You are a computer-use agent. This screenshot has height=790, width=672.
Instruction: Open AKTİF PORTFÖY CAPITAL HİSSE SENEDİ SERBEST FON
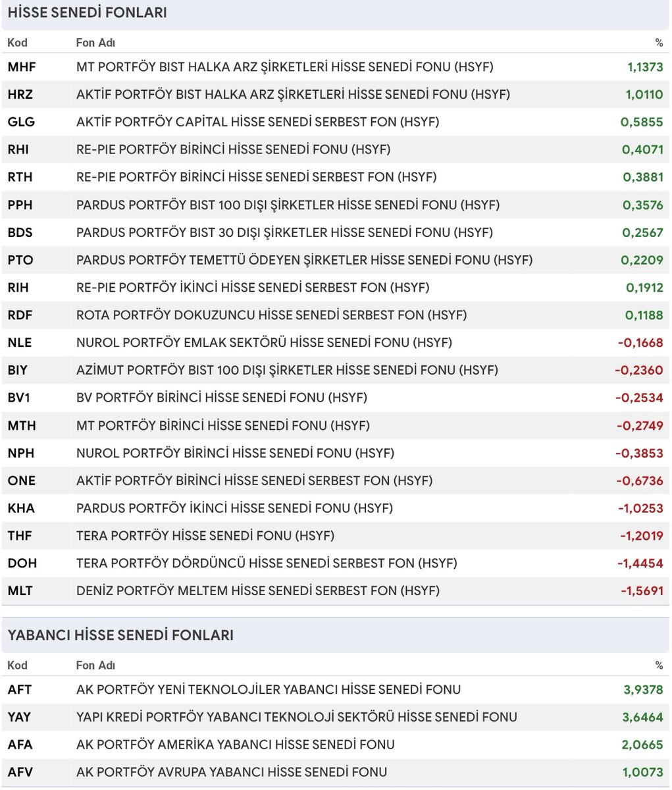(x=258, y=122)
